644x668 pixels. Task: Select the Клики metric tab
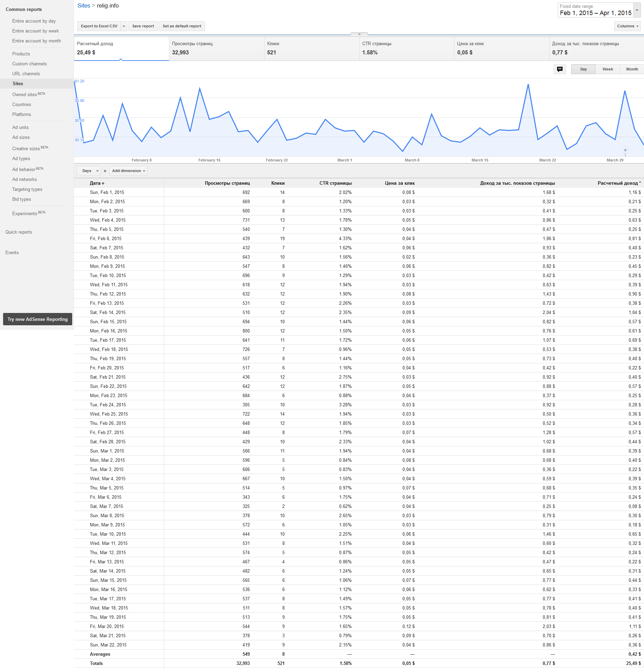pos(311,49)
